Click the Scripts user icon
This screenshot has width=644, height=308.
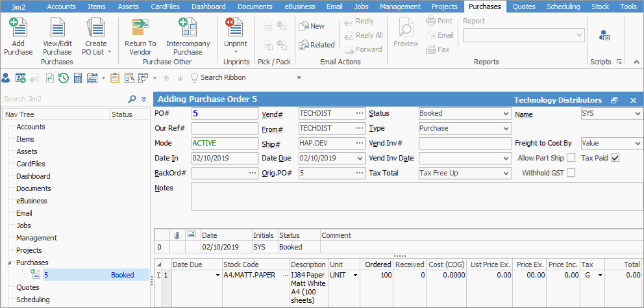pos(604,35)
